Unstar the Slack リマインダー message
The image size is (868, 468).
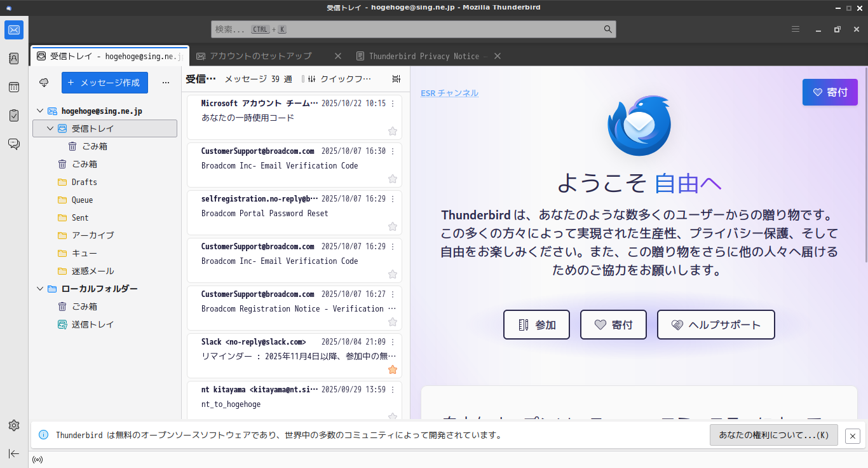[393, 369]
